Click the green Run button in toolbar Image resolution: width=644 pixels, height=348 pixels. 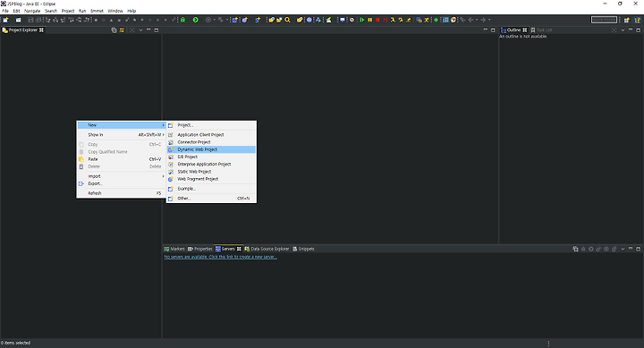pos(196,20)
